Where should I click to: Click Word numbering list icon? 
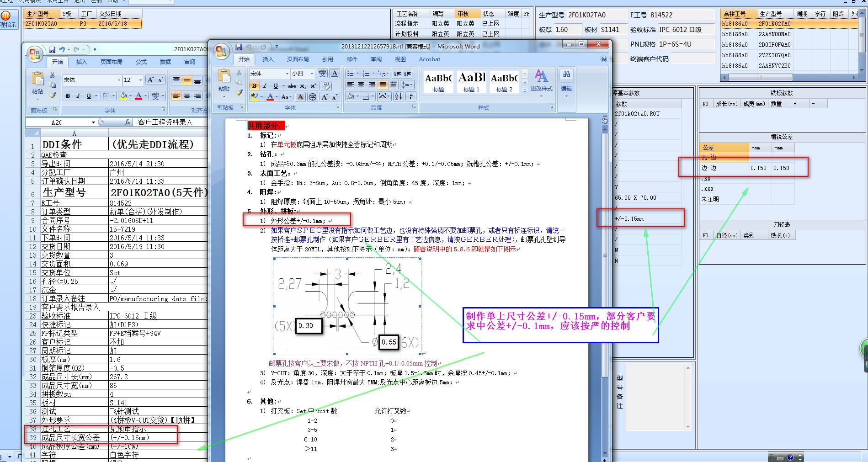click(x=366, y=73)
